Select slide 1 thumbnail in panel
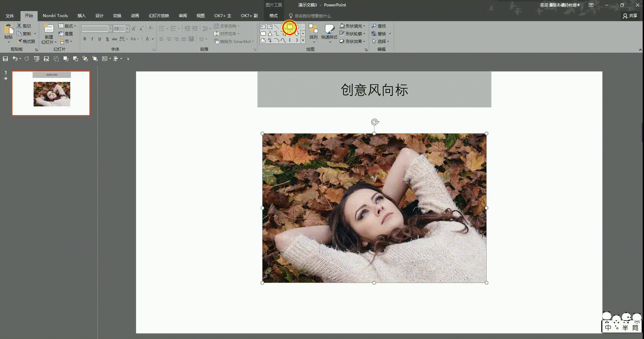The height and width of the screenshot is (339, 644). 51,93
